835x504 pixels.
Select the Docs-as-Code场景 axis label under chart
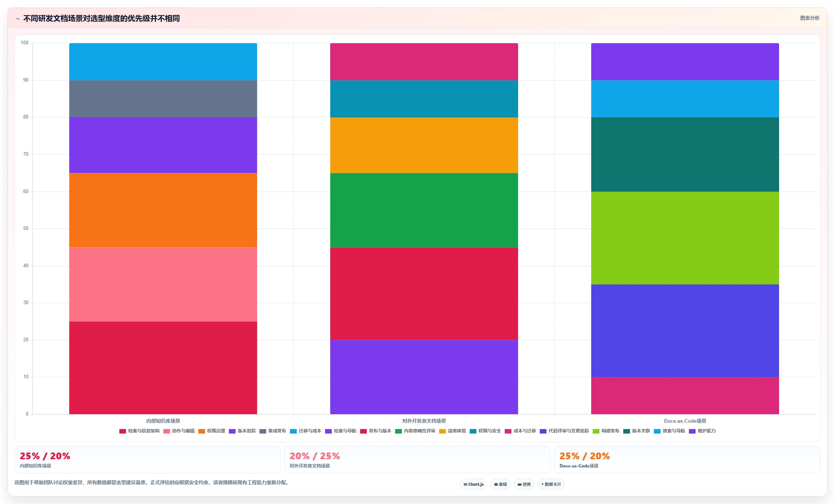coord(685,421)
